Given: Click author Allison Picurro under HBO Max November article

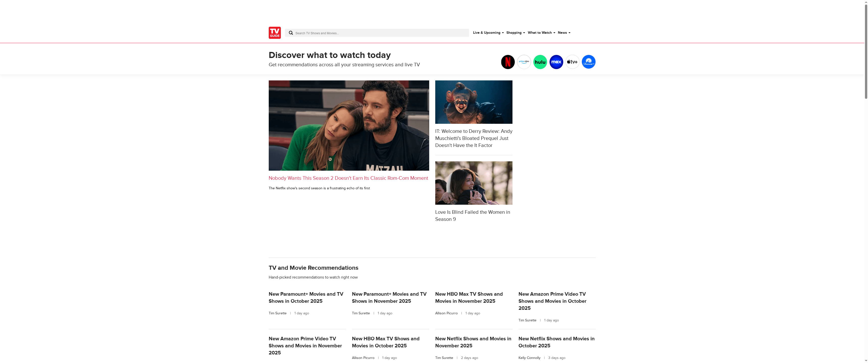Looking at the screenshot, I should [446, 314].
